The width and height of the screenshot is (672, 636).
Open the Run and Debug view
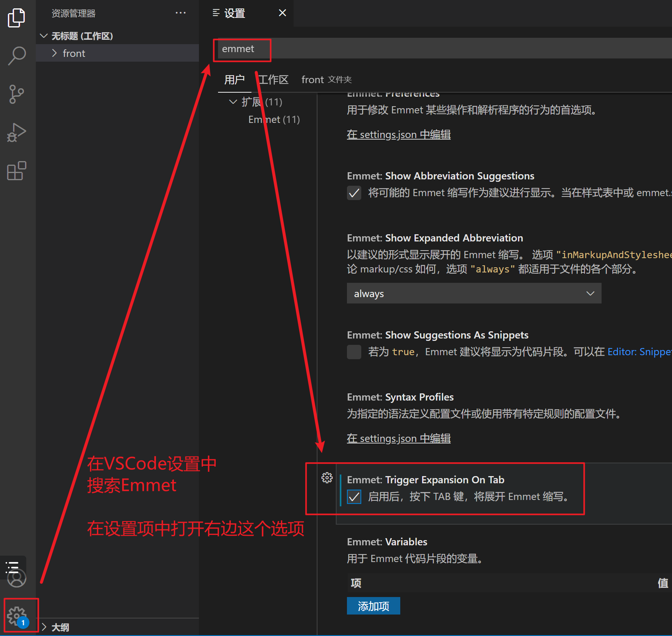17,132
